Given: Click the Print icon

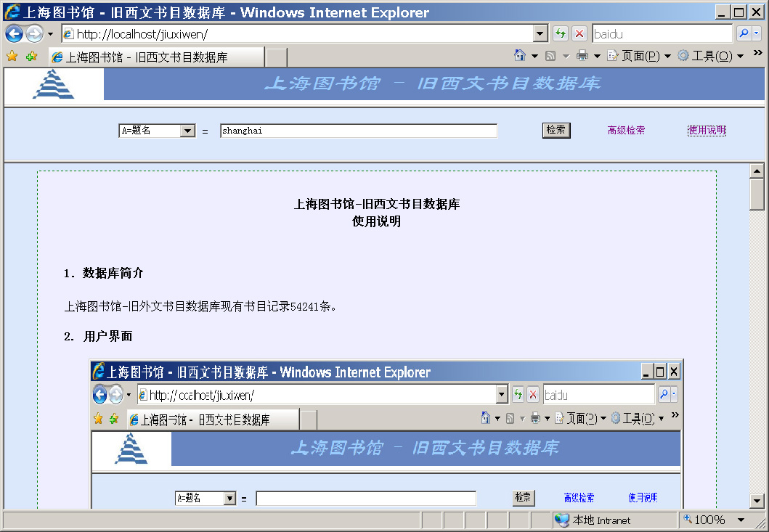Looking at the screenshot, I should click(582, 55).
